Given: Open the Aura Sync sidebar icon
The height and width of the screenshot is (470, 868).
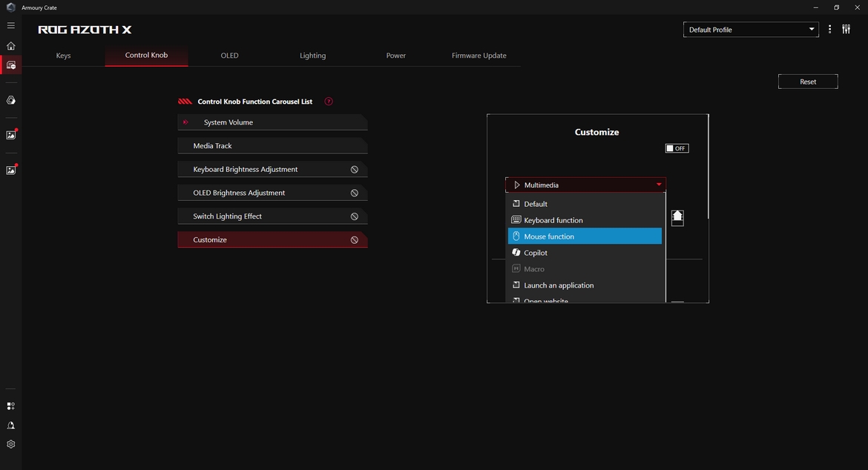Looking at the screenshot, I should point(10,100).
